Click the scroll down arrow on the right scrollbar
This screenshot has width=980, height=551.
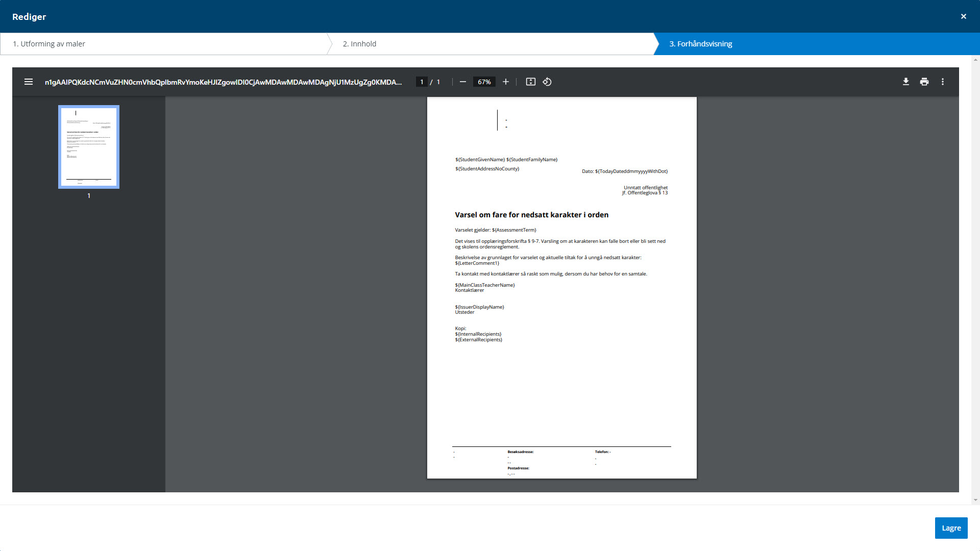(x=975, y=500)
